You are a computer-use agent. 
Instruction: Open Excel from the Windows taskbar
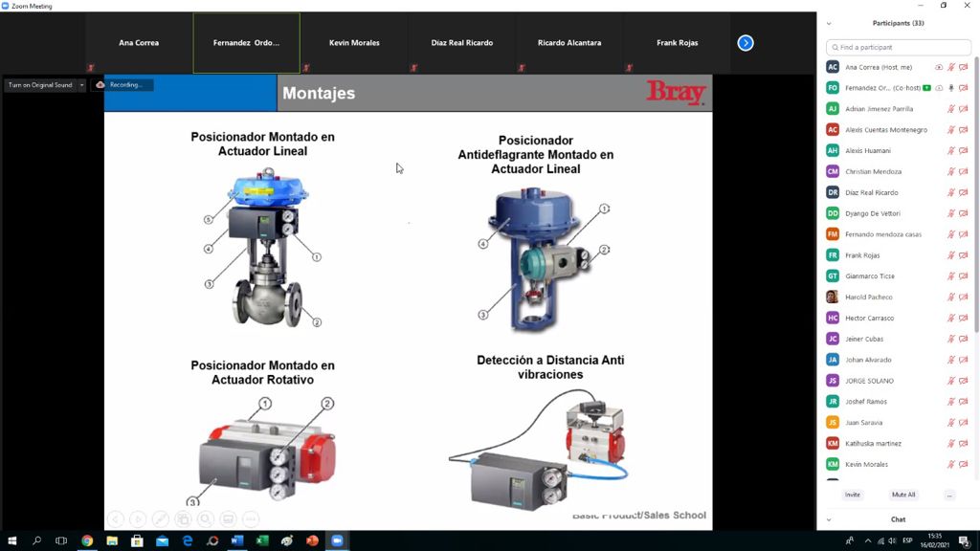261,540
